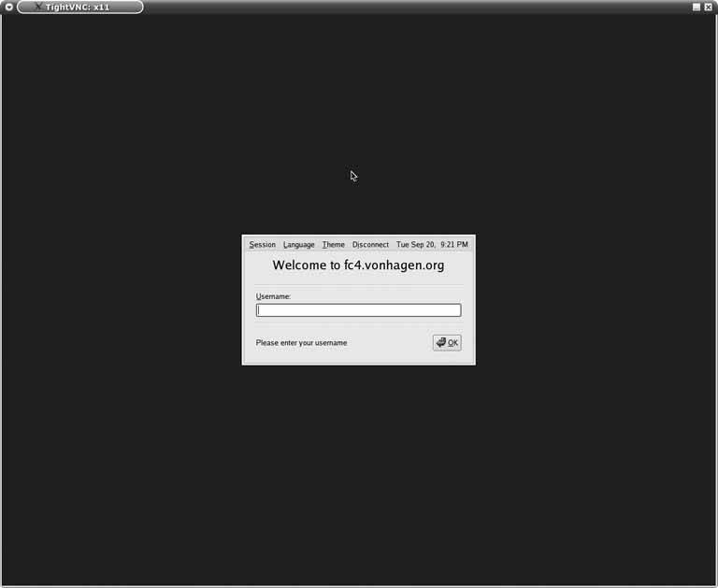Click the rightmost title bar window button

click(709, 7)
